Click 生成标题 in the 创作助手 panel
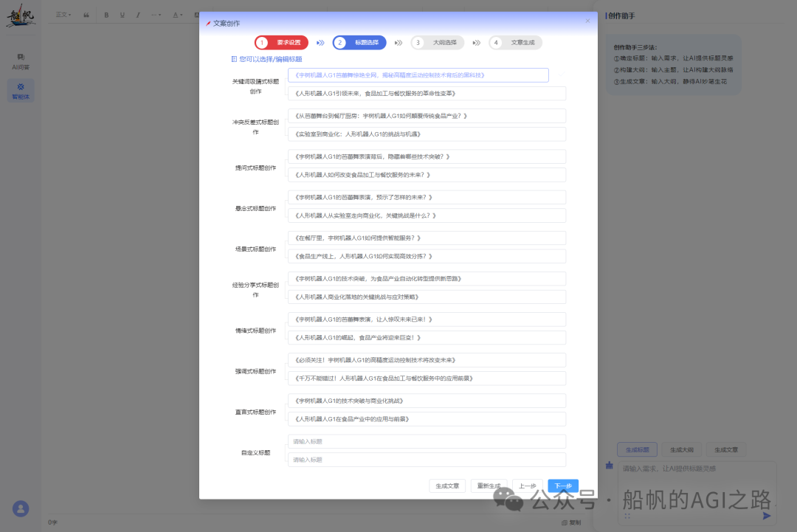The height and width of the screenshot is (532, 797). (x=638, y=449)
